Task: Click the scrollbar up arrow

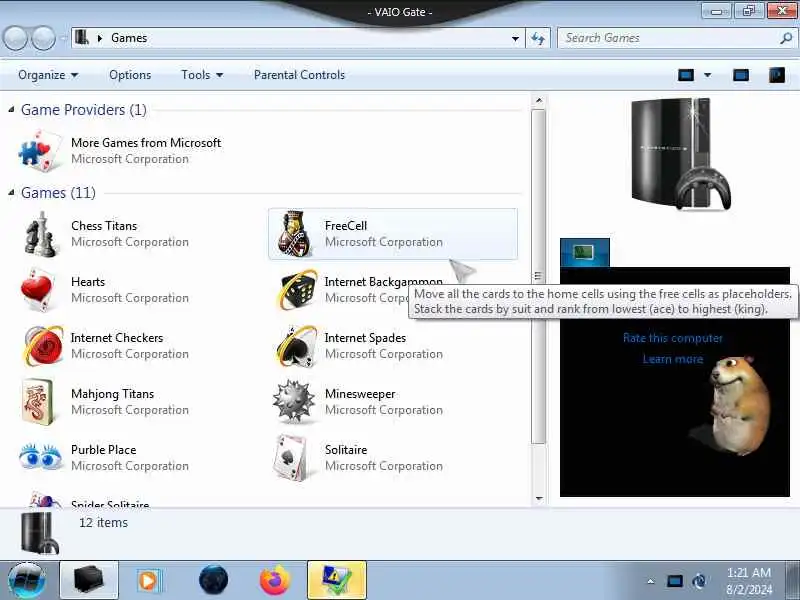Action: (x=539, y=101)
